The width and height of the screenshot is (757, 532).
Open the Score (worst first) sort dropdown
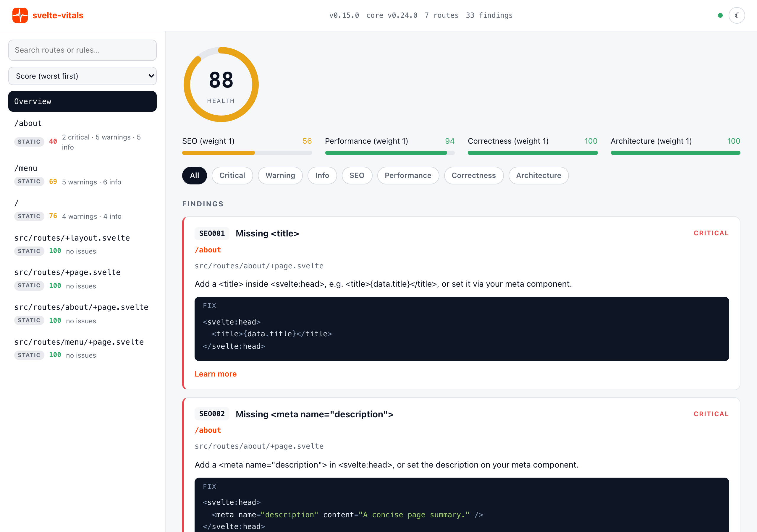[83, 76]
